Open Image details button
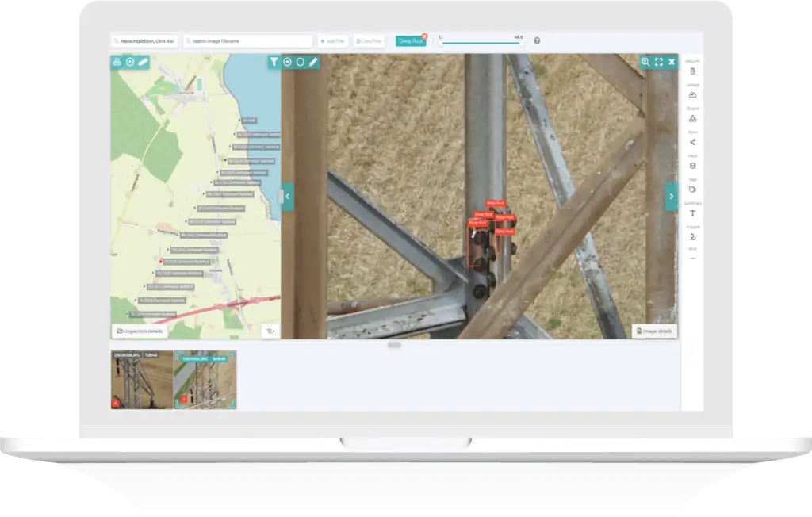812x517 pixels. coord(654,331)
